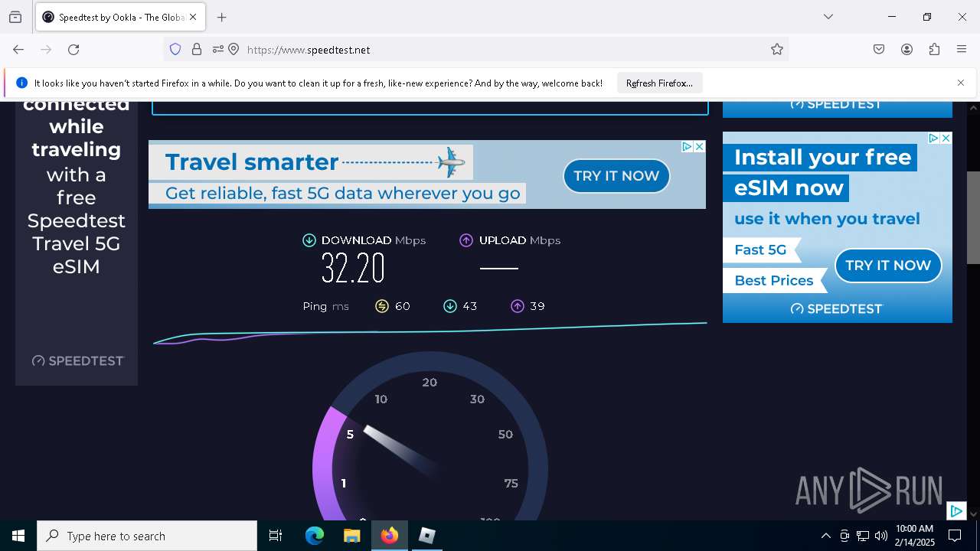
Task: Show hidden system tray icons
Action: coord(825,536)
